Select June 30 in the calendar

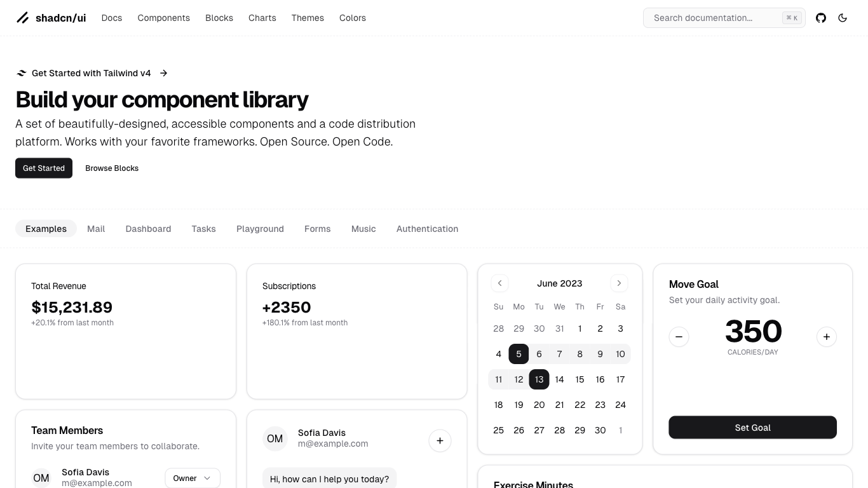[600, 430]
